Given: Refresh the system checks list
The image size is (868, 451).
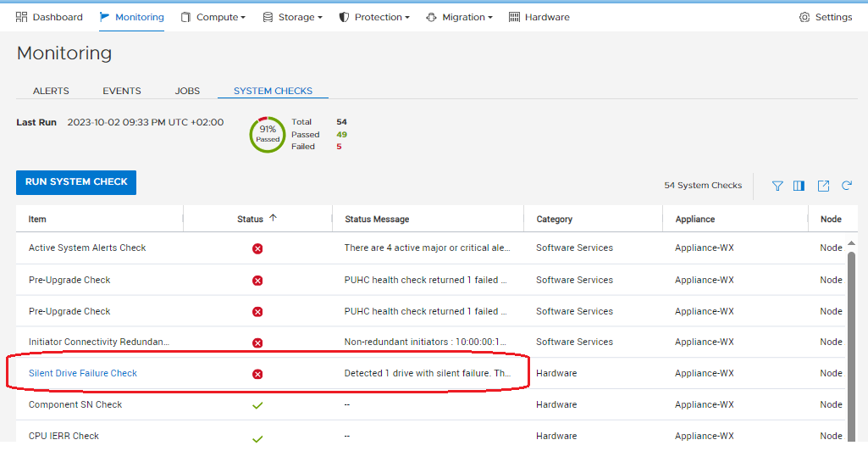Looking at the screenshot, I should coord(846,186).
